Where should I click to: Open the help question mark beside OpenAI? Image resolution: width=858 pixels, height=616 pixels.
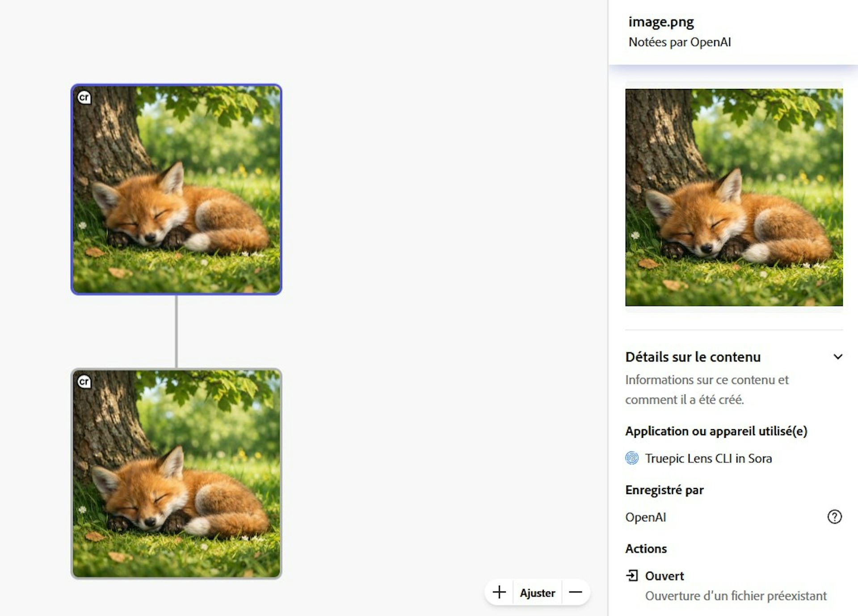[x=834, y=517]
